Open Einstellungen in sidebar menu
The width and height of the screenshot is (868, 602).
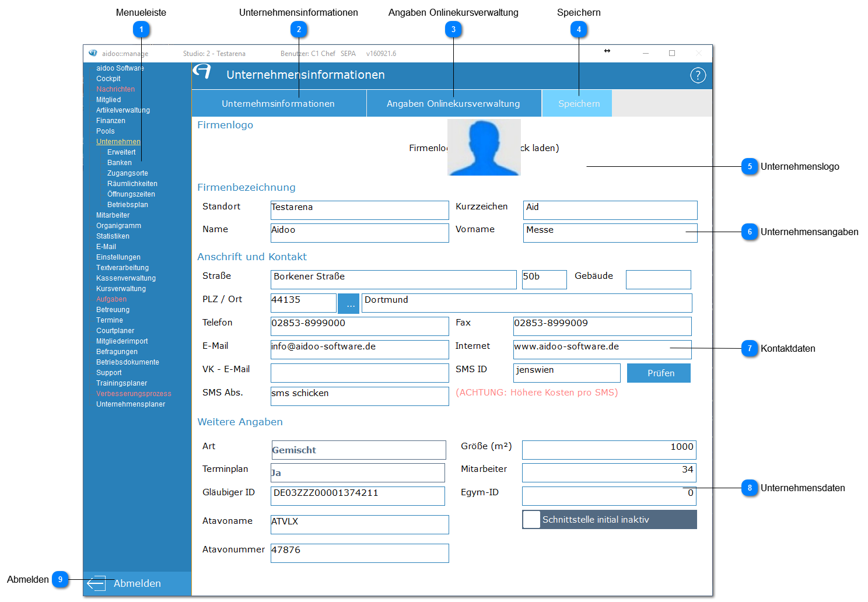[x=118, y=257]
